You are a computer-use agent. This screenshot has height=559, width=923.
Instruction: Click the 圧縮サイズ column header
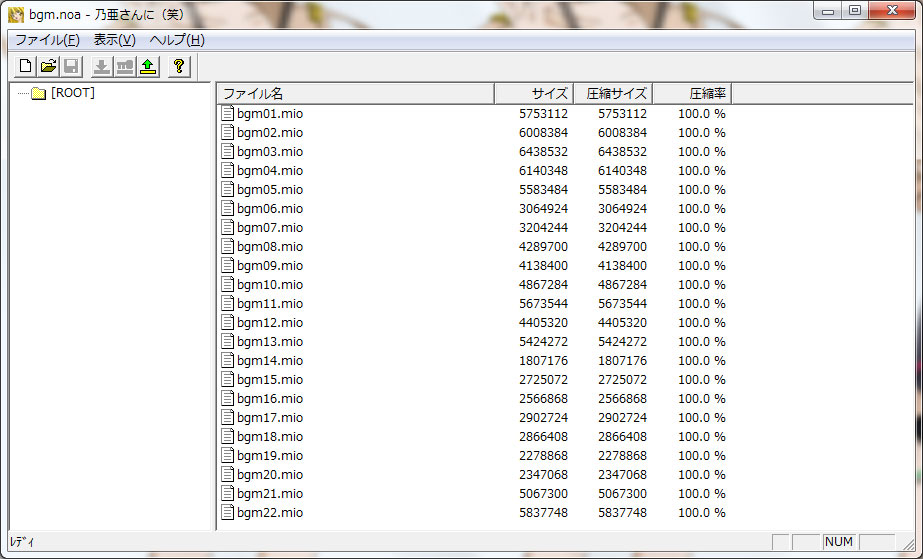612,93
